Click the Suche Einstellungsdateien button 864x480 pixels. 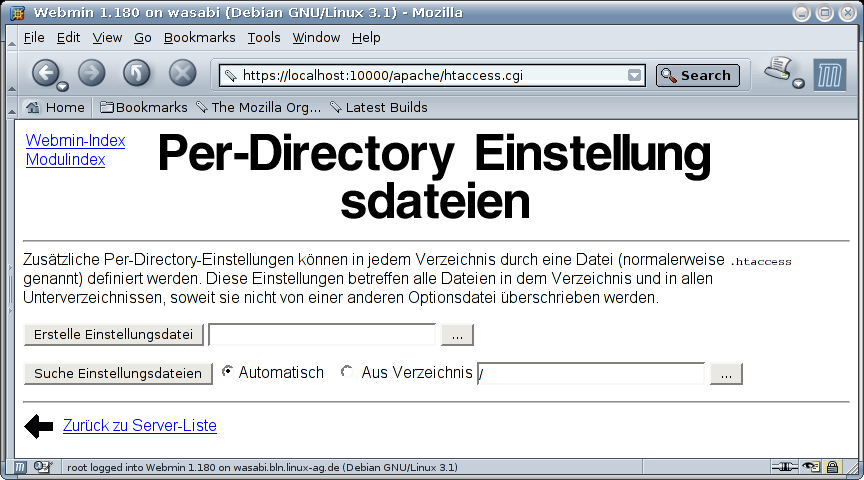(118, 374)
